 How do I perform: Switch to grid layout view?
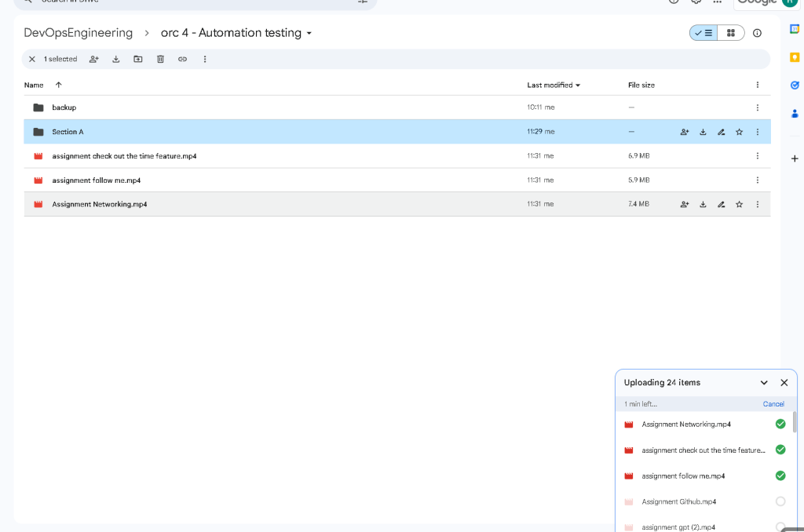[731, 33]
